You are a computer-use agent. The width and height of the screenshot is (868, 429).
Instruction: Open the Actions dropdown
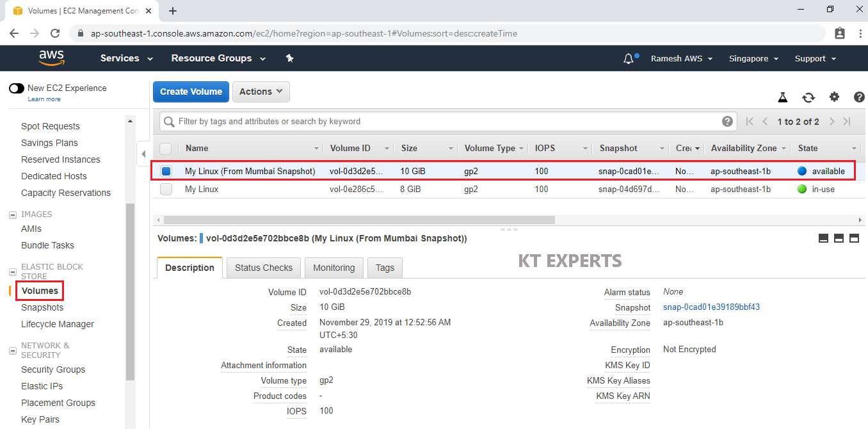(x=261, y=92)
